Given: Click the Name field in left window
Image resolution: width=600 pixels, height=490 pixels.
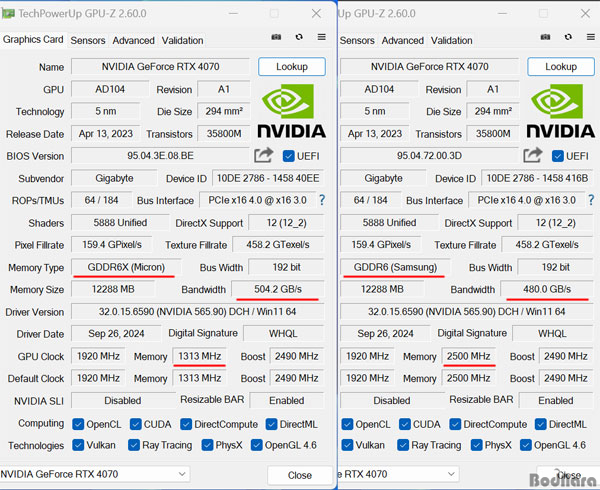Looking at the screenshot, I should pyautogui.click(x=160, y=67).
